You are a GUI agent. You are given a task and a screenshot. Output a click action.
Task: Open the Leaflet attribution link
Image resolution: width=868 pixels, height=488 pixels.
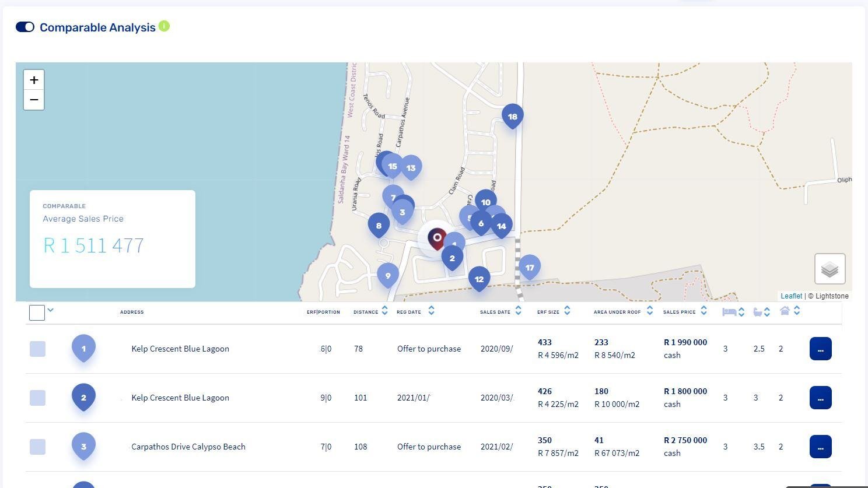coord(791,296)
